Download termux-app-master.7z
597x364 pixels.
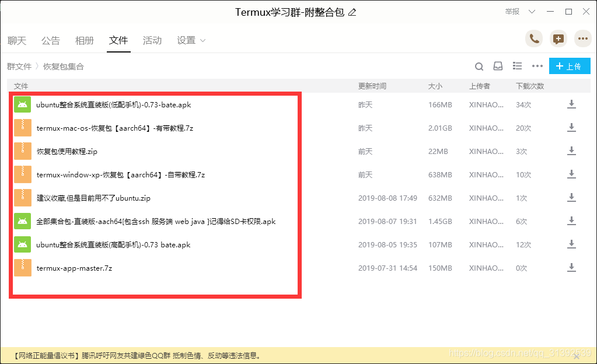click(x=571, y=268)
